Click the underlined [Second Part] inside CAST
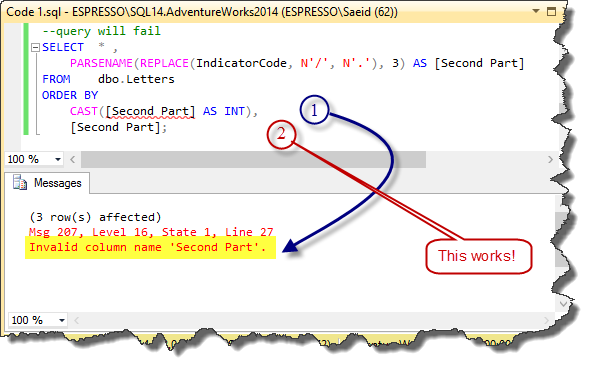The height and width of the screenshot is (375, 595). 150,111
